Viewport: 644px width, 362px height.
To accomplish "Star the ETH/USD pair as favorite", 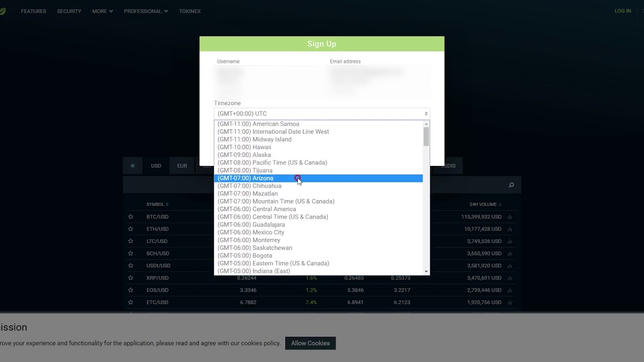I will (131, 229).
